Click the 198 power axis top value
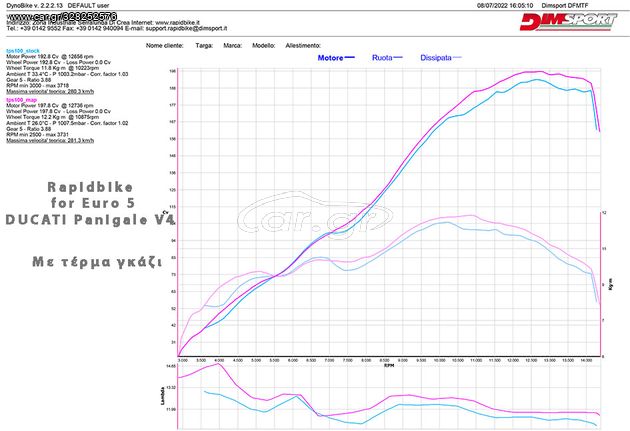The image size is (630, 431). coord(173,71)
